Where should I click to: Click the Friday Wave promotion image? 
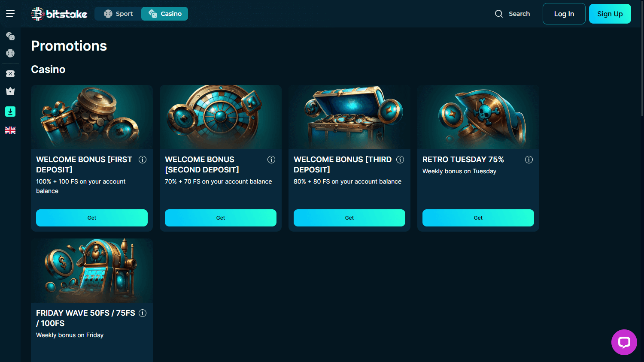(x=91, y=270)
